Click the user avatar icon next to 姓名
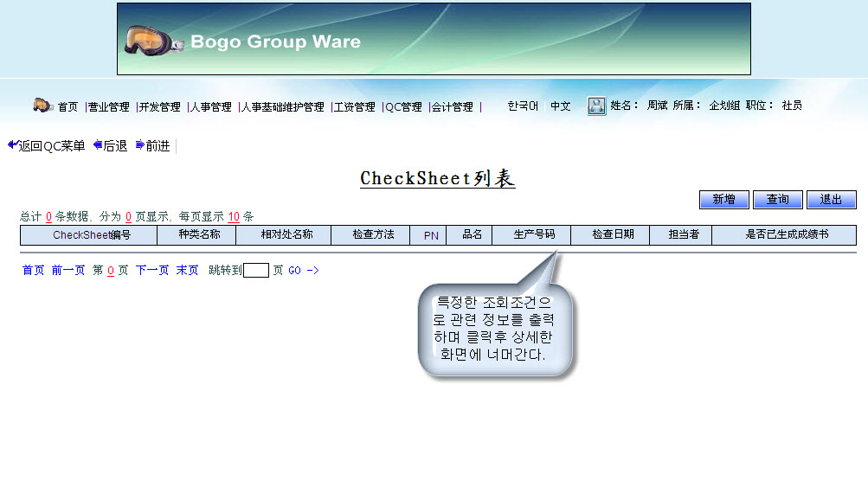Screen dimensions: 868x493 click(596, 106)
